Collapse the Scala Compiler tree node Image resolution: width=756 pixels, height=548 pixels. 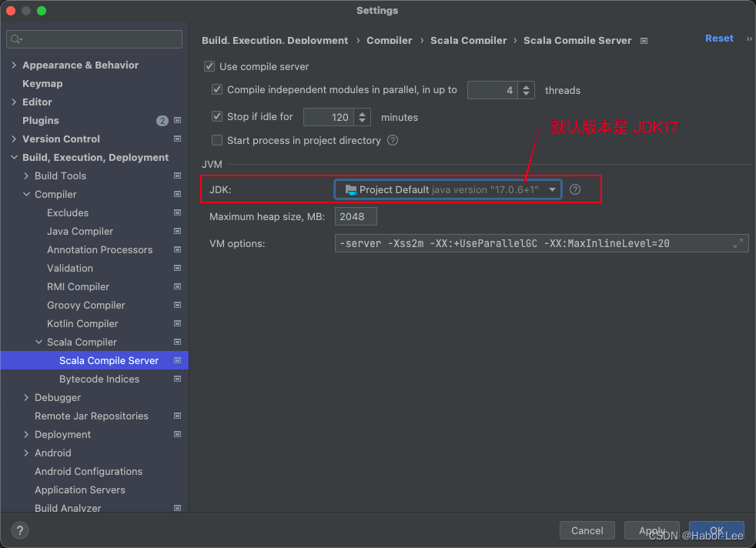click(x=38, y=342)
